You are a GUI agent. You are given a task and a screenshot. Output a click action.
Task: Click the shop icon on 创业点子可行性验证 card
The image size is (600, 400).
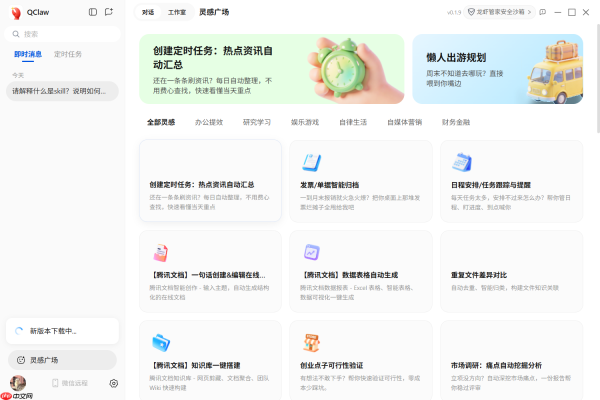pyautogui.click(x=311, y=343)
